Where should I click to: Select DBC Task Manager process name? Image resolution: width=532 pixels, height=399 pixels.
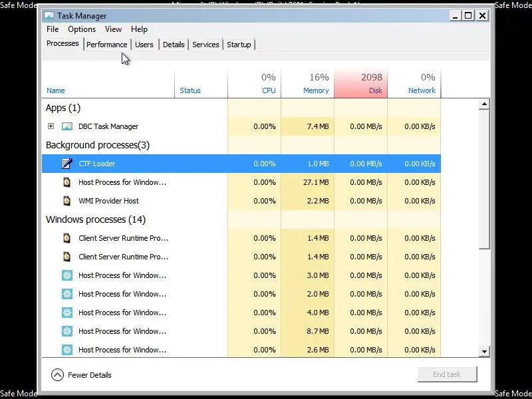coord(108,126)
